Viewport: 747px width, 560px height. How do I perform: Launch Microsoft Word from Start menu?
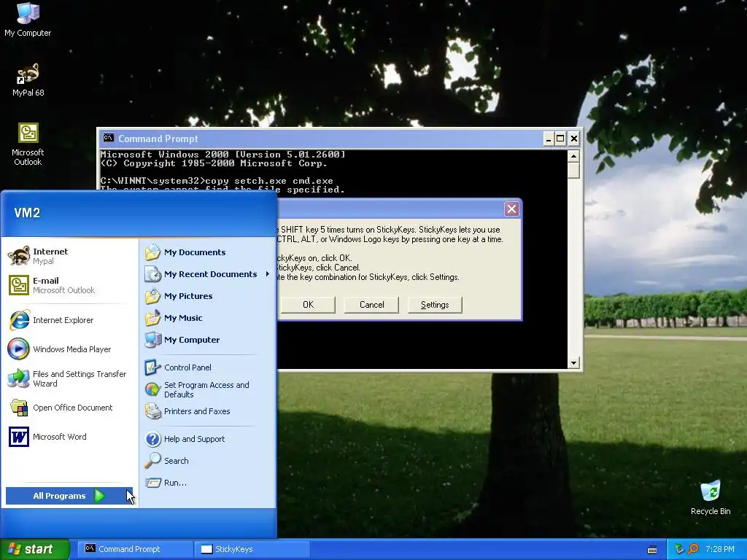(x=69, y=437)
